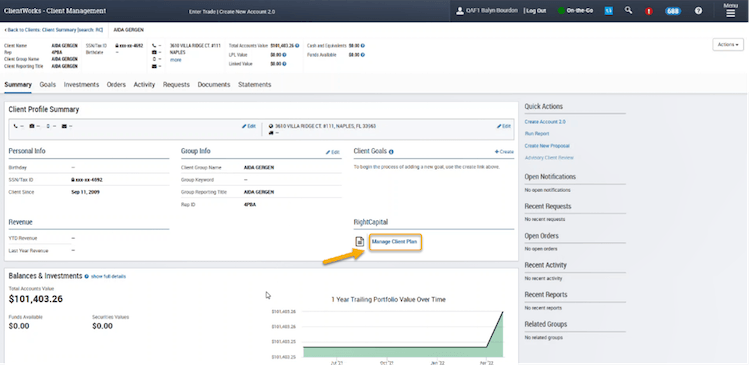750x366 pixels.
Task: Click the QAF1 Balyn Bourdon user name
Action: [492, 11]
